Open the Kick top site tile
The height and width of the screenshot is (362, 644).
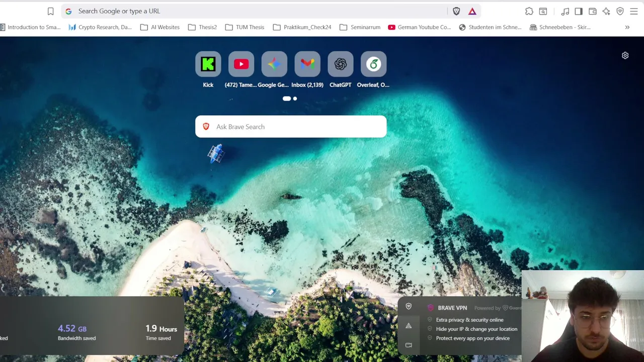(208, 70)
